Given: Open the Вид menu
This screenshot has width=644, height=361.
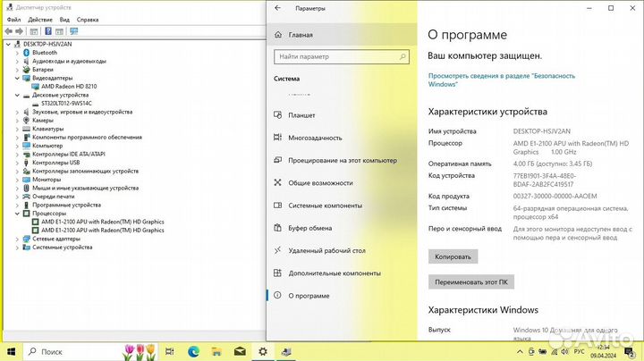Looking at the screenshot, I should click(x=64, y=20).
